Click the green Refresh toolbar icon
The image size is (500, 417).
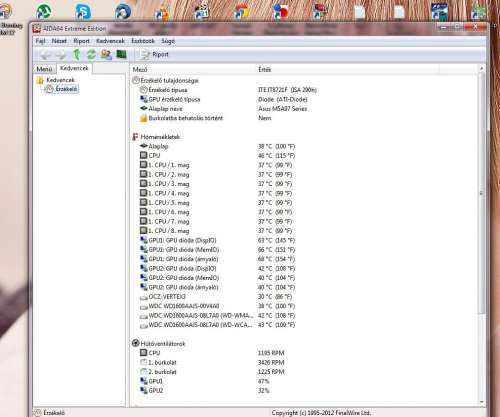[91, 54]
